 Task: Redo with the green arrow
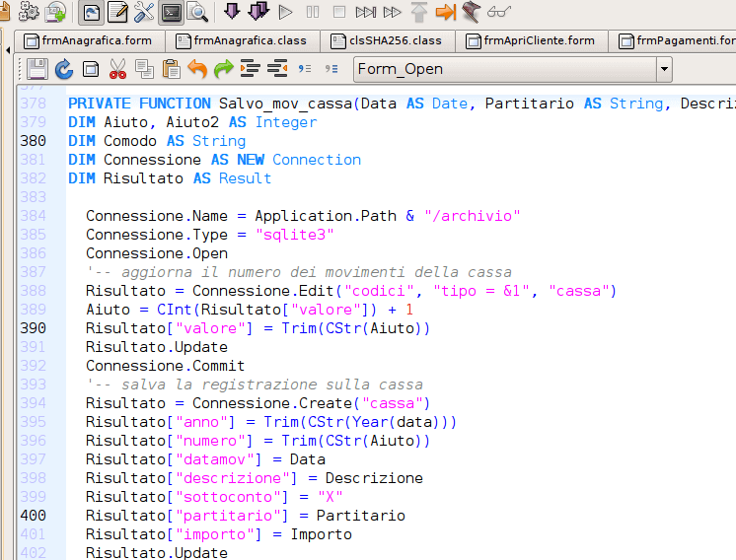224,69
